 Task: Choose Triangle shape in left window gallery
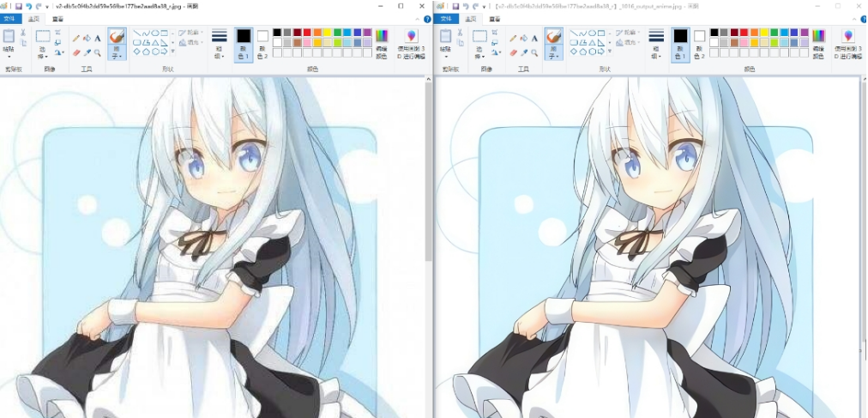click(155, 43)
